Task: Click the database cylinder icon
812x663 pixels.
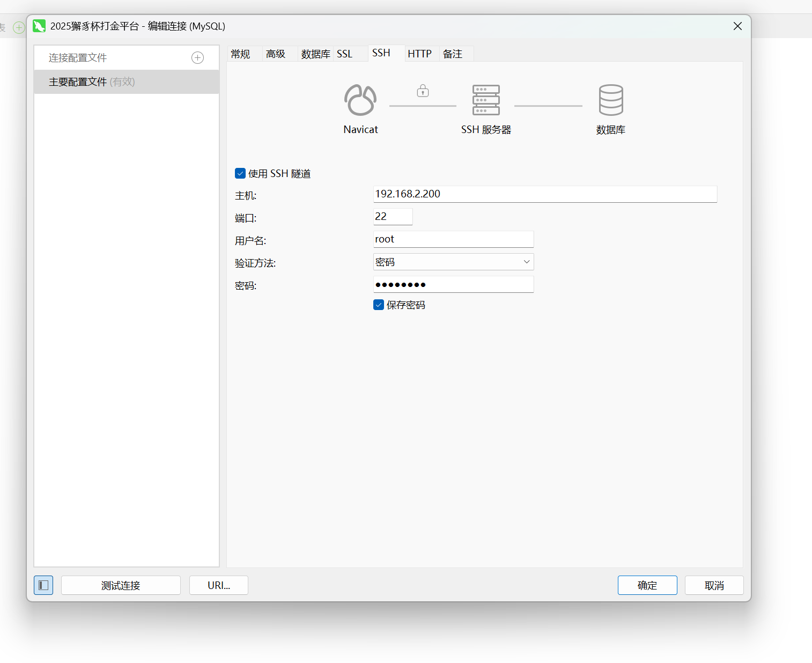Action: pyautogui.click(x=611, y=100)
